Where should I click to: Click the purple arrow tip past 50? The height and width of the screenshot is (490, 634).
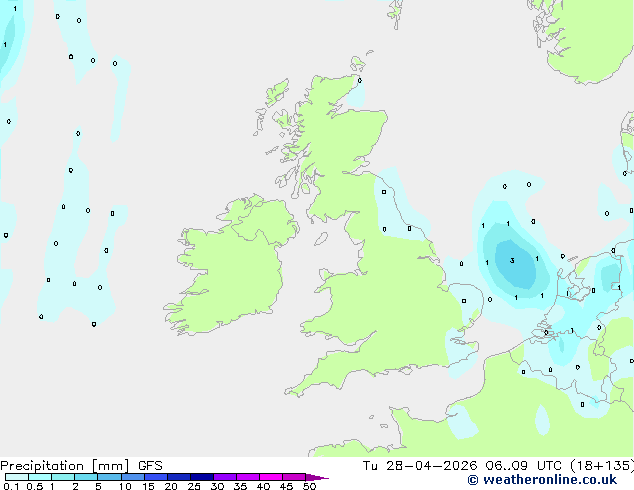coord(317,477)
